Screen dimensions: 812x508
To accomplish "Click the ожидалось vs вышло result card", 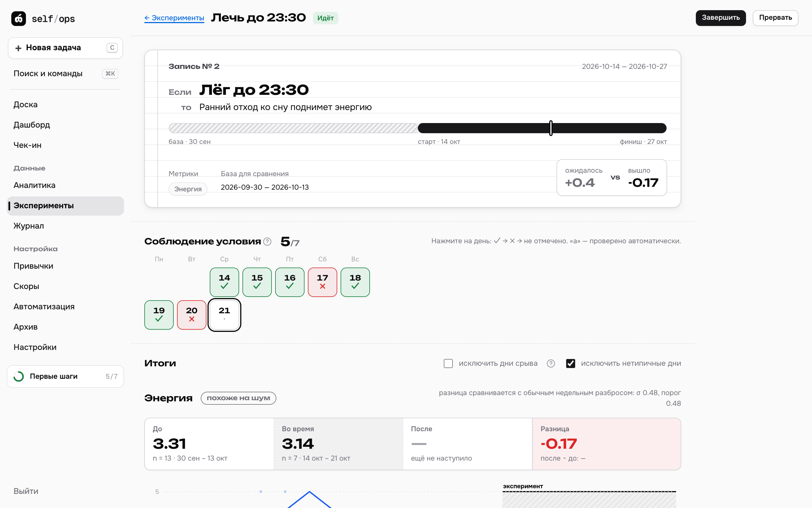I will (x=611, y=178).
